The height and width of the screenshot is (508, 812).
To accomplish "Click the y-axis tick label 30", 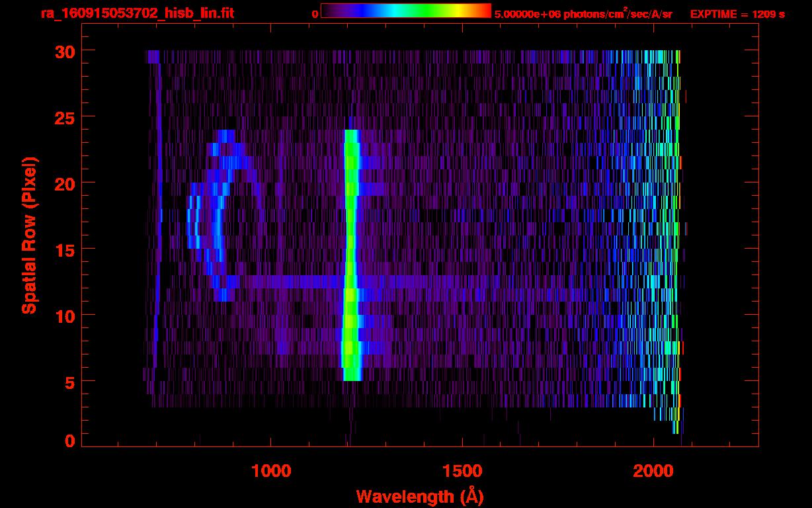I will pyautogui.click(x=65, y=51).
